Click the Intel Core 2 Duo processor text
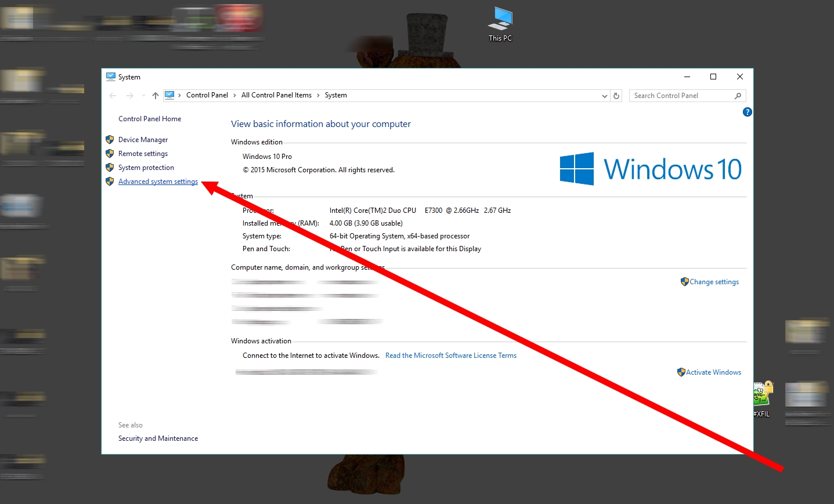 [x=420, y=211]
